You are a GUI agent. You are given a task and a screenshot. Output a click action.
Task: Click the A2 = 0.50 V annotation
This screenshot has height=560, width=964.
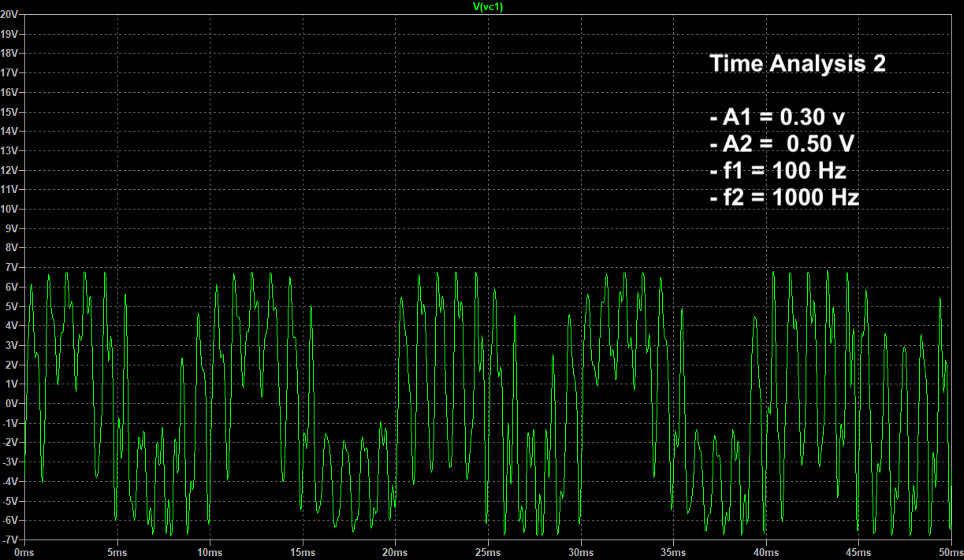pyautogui.click(x=783, y=144)
